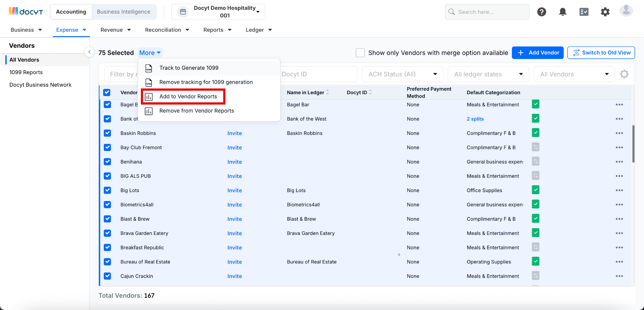Click the Add Vendor button

[x=537, y=53]
